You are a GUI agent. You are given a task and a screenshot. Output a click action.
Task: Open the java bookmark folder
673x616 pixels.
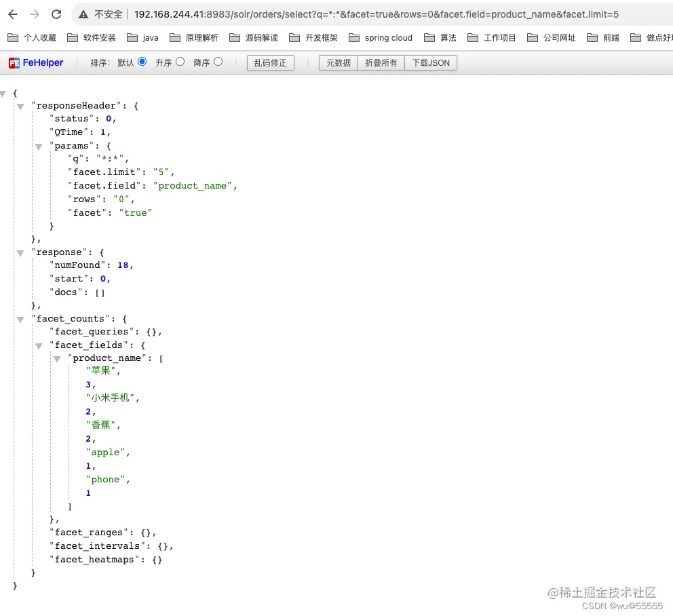(143, 38)
